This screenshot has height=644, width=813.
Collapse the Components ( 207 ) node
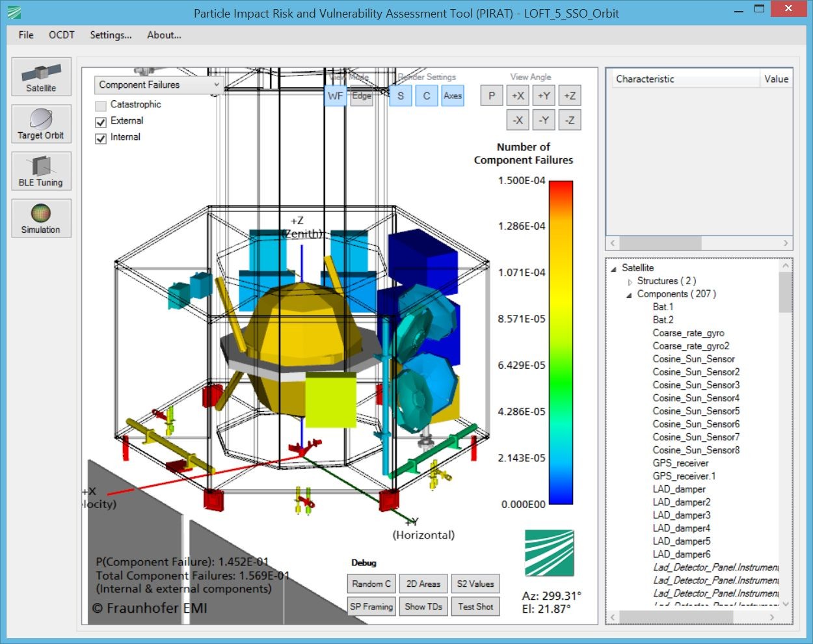pos(630,295)
